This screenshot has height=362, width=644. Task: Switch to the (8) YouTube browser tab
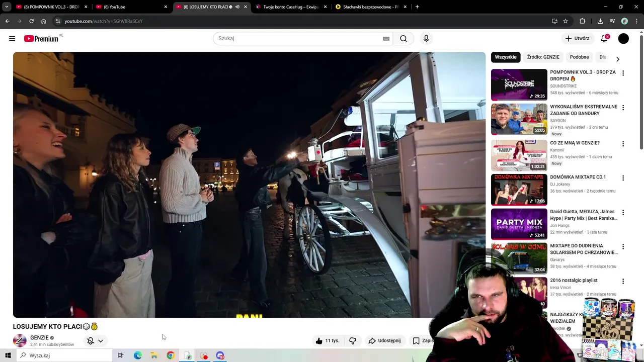(131, 7)
